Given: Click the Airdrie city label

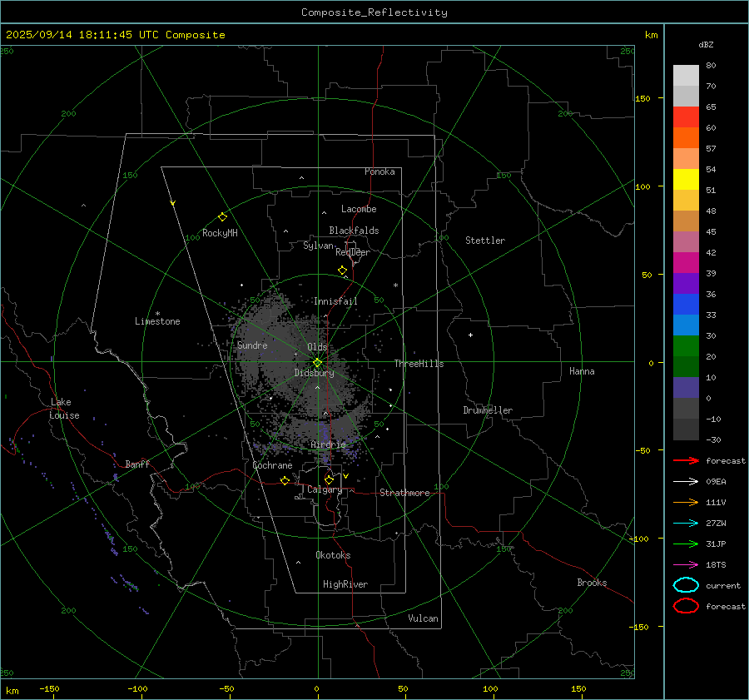Looking at the screenshot, I should [328, 444].
